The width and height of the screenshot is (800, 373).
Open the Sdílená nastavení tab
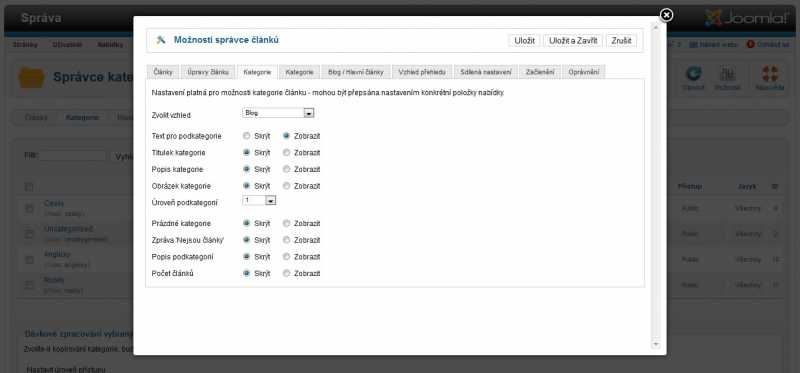coord(486,72)
